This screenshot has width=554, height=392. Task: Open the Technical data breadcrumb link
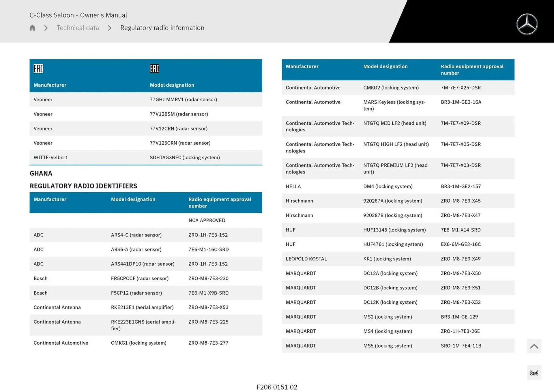click(78, 28)
